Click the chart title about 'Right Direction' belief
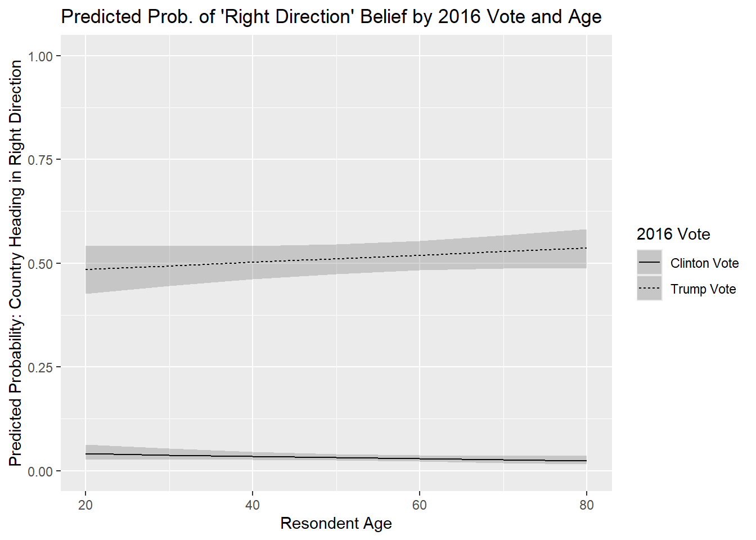Viewport: 756px width, 540px height. pyautogui.click(x=331, y=17)
